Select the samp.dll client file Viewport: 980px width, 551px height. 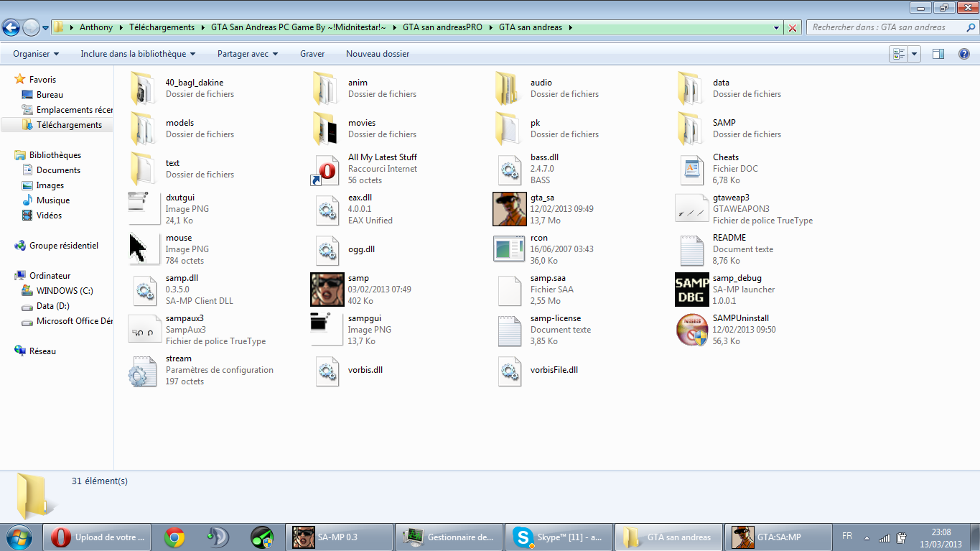182,290
